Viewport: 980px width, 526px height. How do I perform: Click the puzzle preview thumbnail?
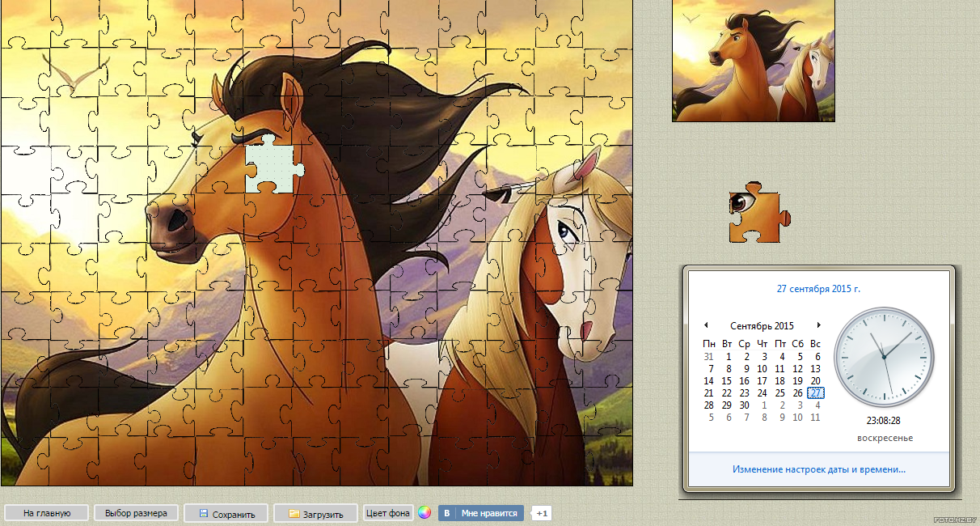coord(753,61)
